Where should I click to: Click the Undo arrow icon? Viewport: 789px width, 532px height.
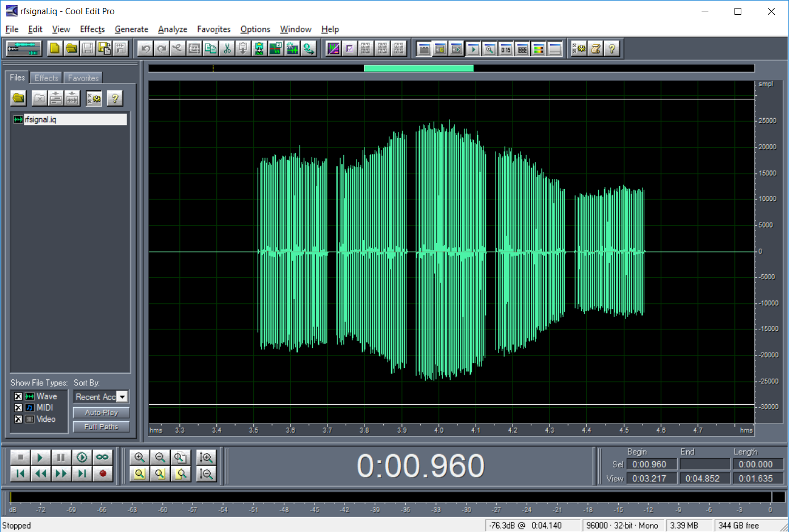click(145, 48)
